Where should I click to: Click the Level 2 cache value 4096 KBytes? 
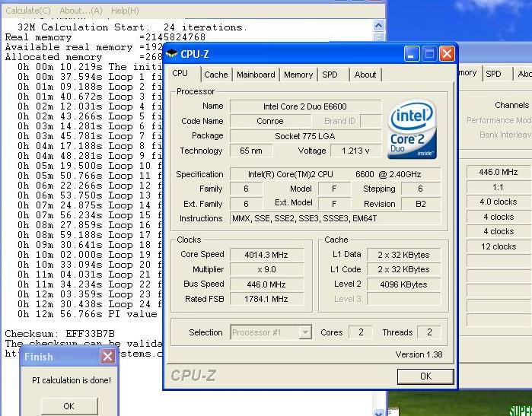click(403, 284)
